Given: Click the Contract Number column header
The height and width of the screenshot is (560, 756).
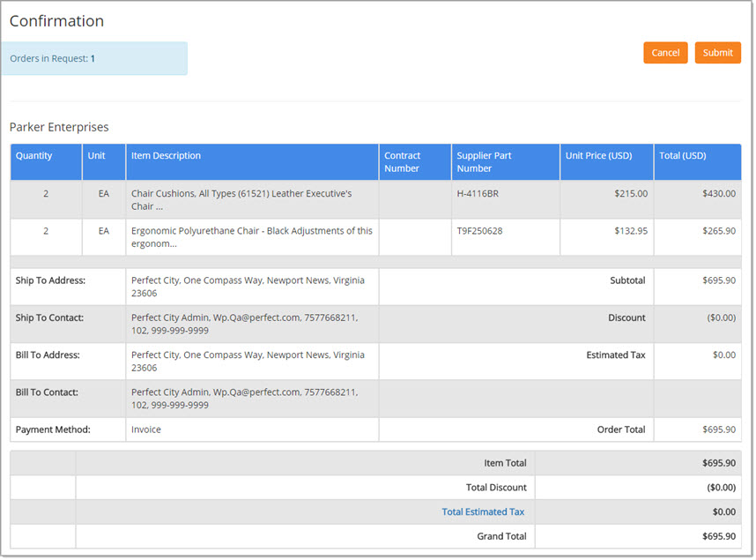Looking at the screenshot, I should [403, 162].
